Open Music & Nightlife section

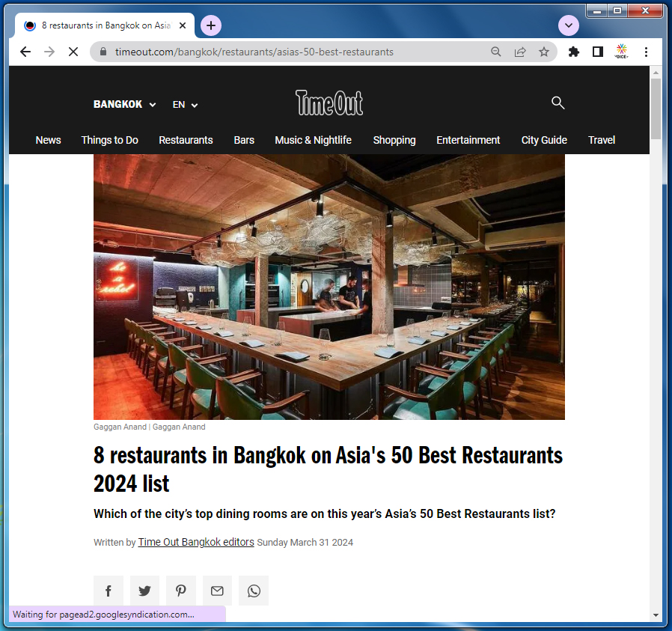pos(313,140)
